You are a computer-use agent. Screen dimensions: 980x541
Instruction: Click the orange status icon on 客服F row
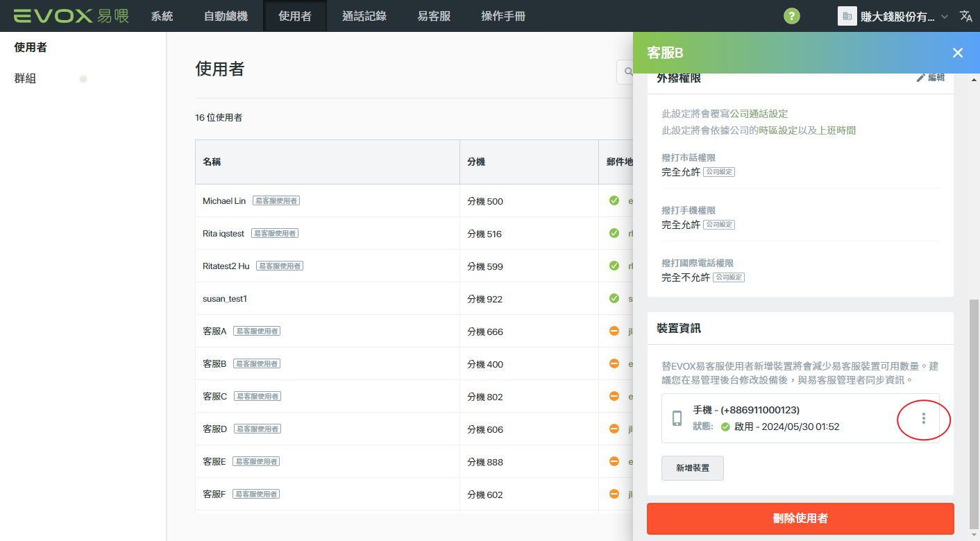[614, 494]
